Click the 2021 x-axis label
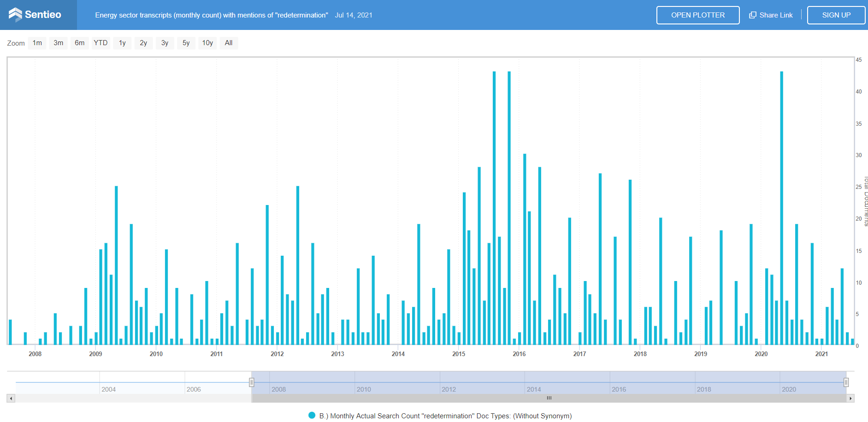 (x=821, y=354)
